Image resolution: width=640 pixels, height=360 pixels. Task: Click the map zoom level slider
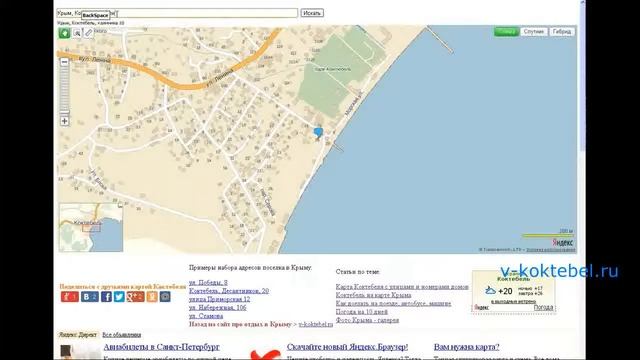pos(64,91)
